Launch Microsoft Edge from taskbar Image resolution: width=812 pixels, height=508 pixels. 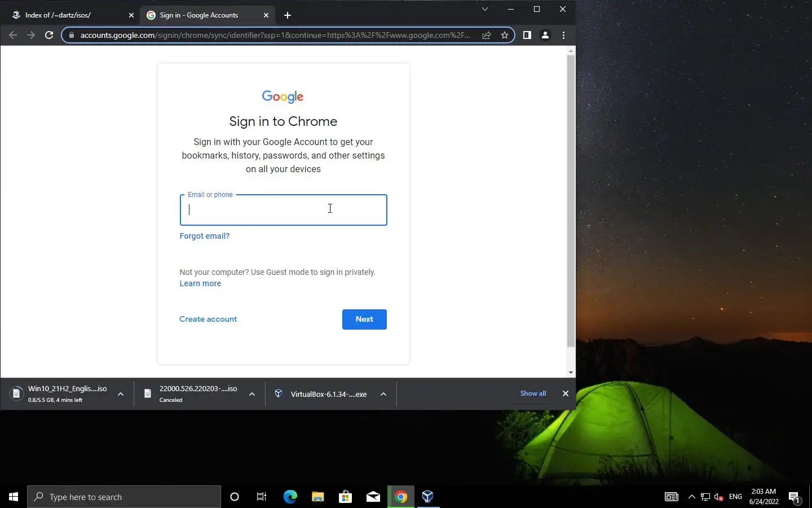[x=290, y=497]
